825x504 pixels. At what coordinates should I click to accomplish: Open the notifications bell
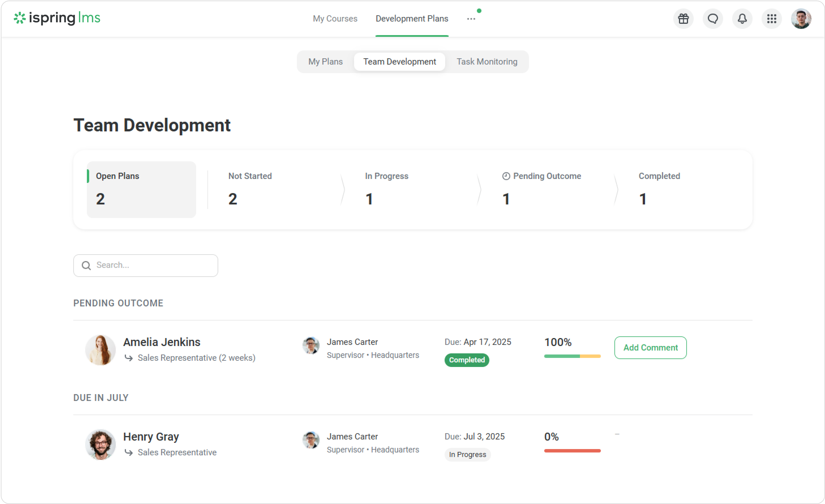tap(742, 19)
